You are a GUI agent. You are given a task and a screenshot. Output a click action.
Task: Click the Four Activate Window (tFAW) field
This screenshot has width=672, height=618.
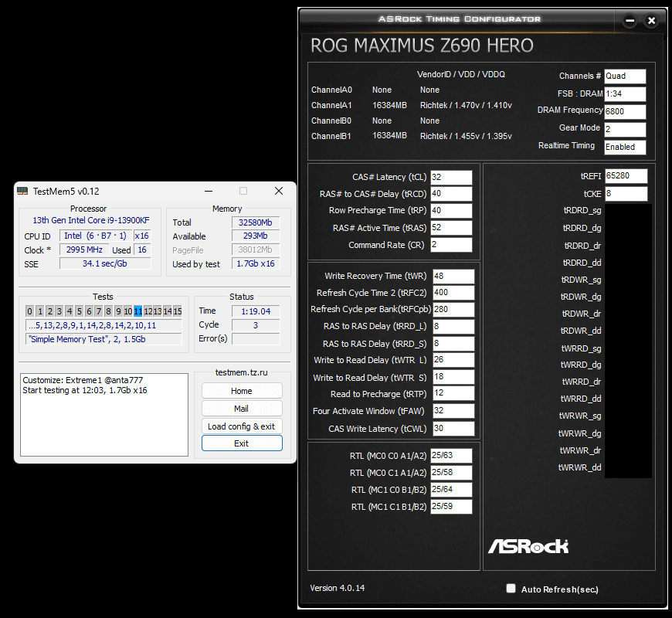(453, 410)
